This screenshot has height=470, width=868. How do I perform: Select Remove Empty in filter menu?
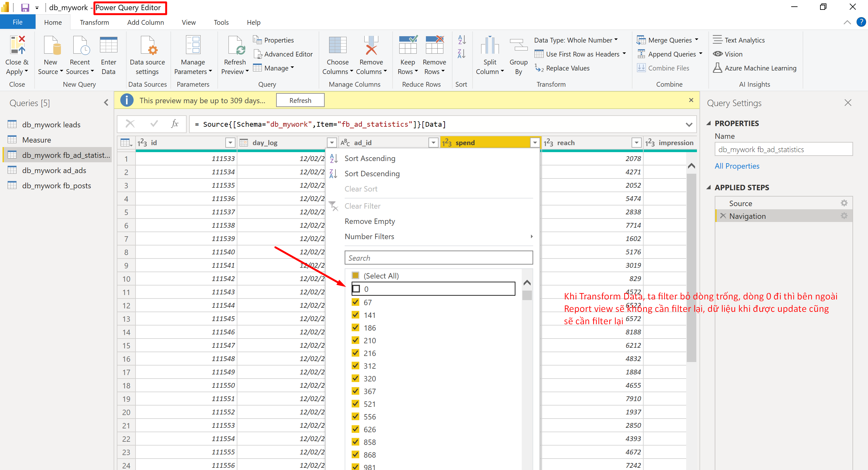(370, 221)
